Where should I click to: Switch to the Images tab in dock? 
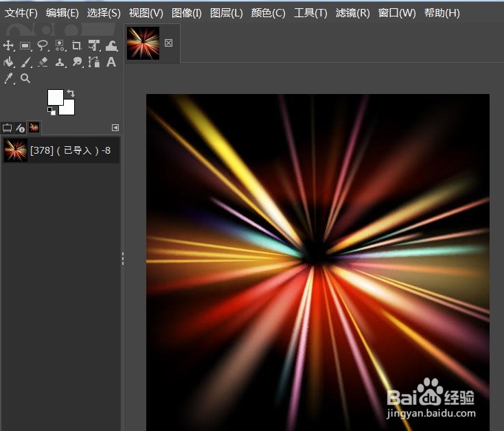[34, 128]
